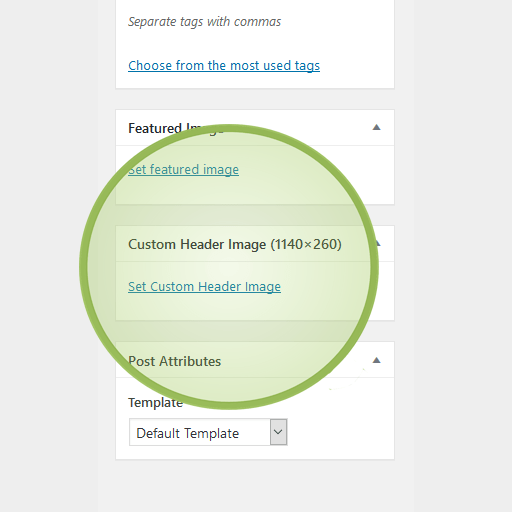
Task: Click the chevron on the Template select
Action: (278, 432)
